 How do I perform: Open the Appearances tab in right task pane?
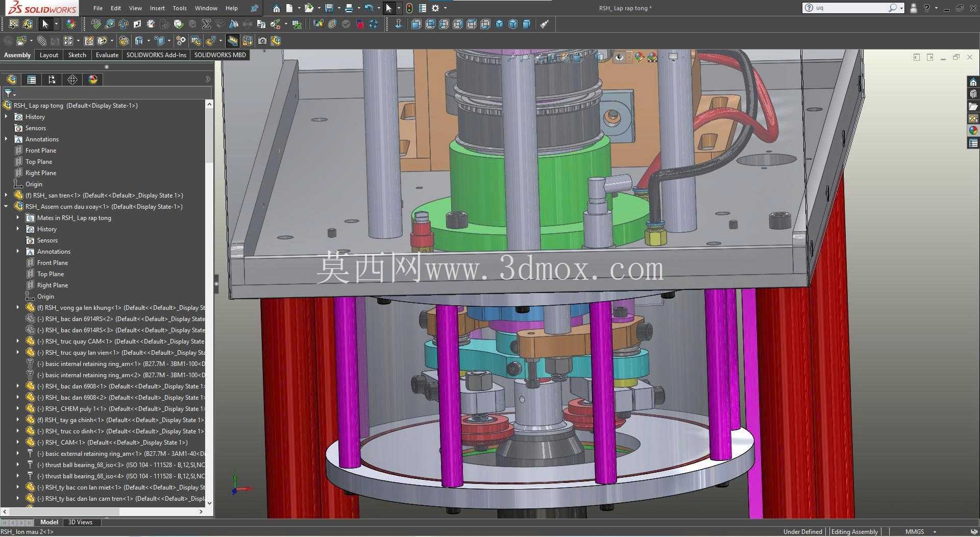pyautogui.click(x=973, y=131)
